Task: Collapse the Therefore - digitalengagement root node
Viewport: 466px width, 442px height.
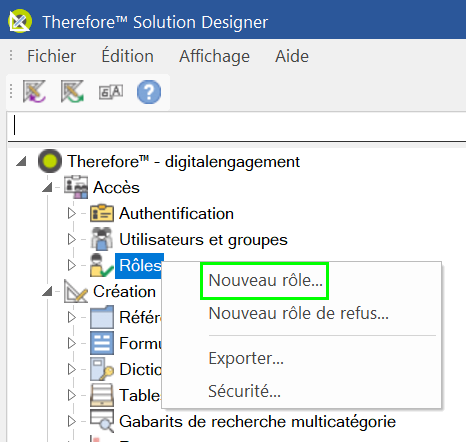Action: click(21, 161)
